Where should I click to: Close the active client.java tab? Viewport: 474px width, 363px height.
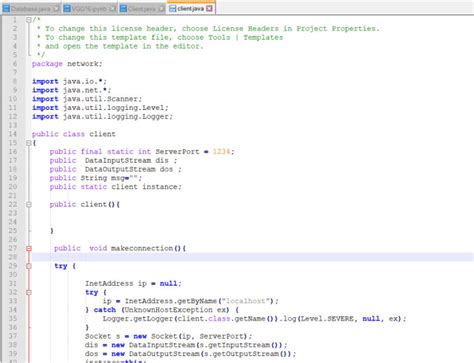click(x=209, y=8)
